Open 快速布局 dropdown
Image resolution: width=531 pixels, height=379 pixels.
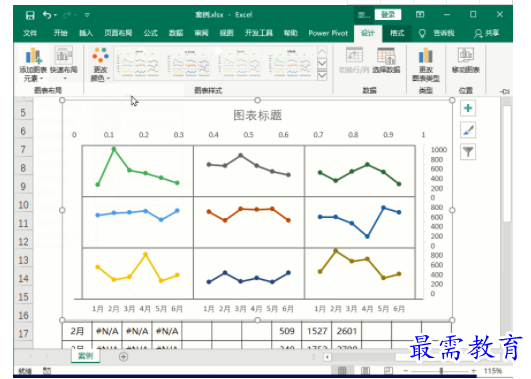(64, 64)
